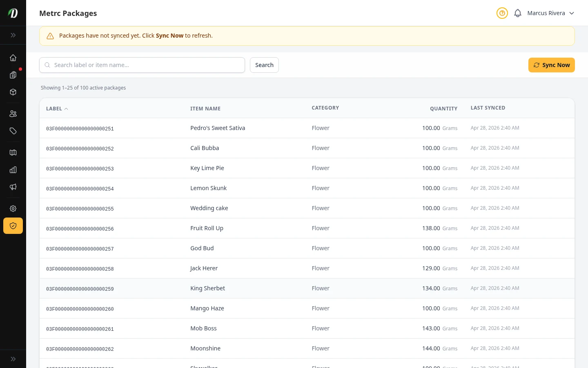
Task: Open the map/guide section in the sidebar
Action: [x=13, y=153]
